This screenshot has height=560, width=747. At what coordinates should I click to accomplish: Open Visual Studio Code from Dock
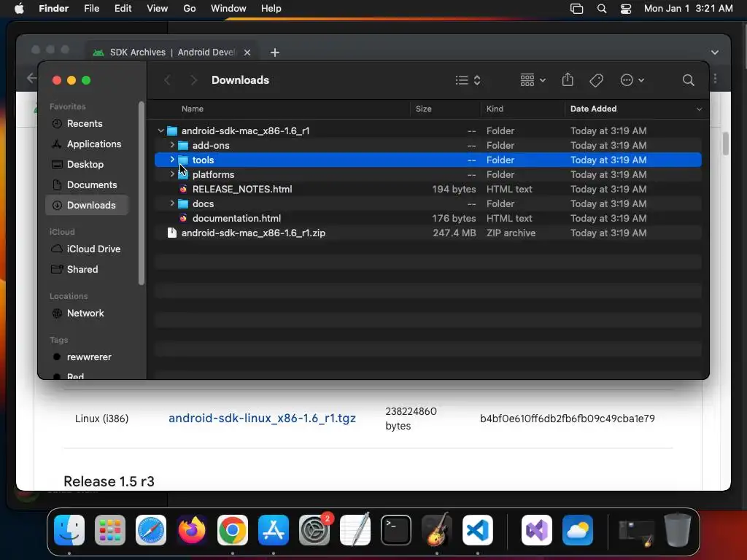(477, 530)
